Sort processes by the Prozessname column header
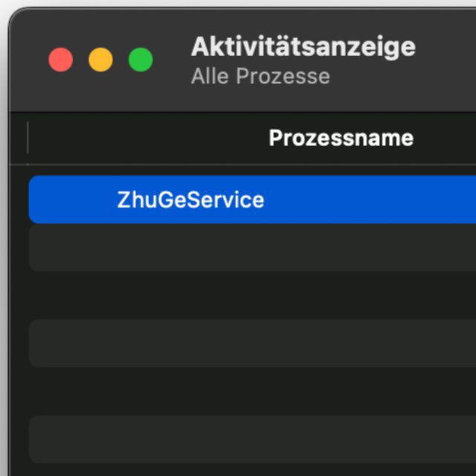Viewport: 476px width, 476px height. [x=341, y=138]
